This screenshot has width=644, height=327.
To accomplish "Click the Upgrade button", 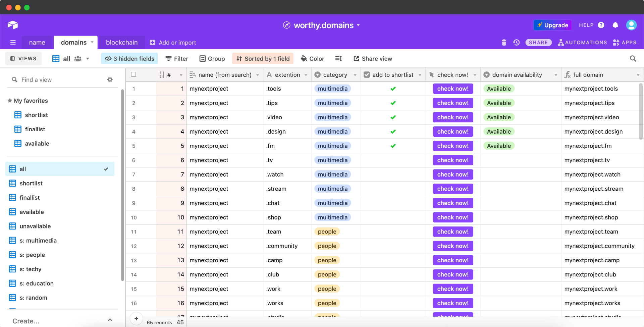I will (552, 25).
